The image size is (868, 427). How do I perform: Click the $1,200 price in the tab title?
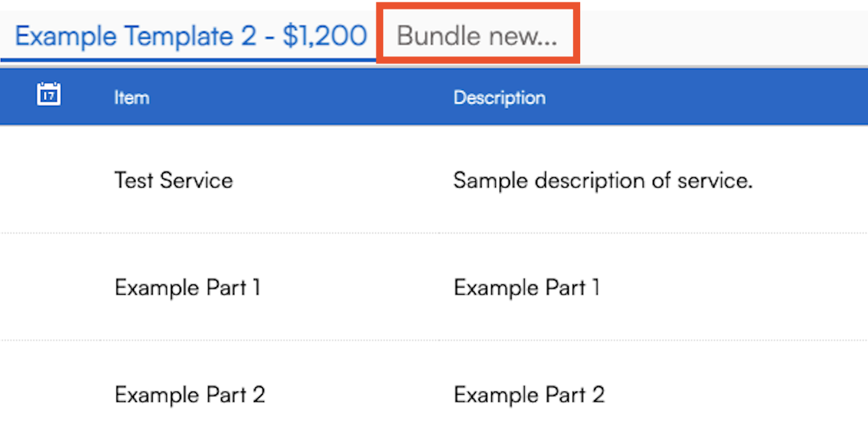(x=324, y=36)
